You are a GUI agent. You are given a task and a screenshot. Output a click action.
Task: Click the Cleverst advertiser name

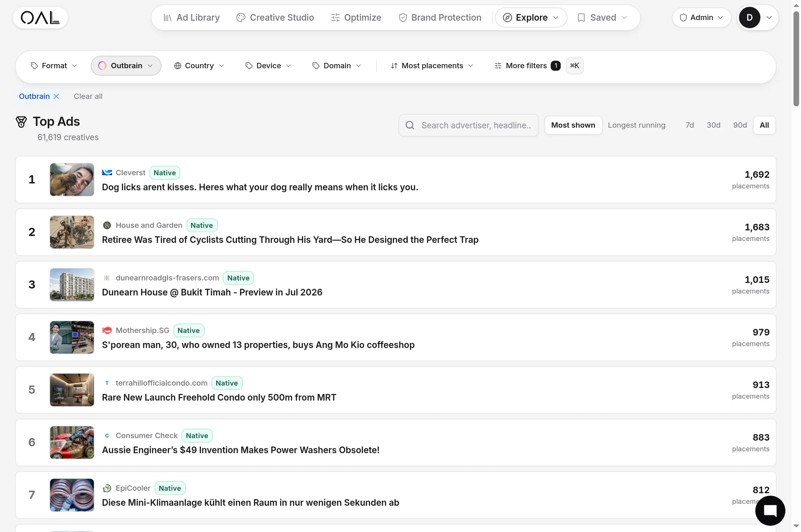[130, 173]
